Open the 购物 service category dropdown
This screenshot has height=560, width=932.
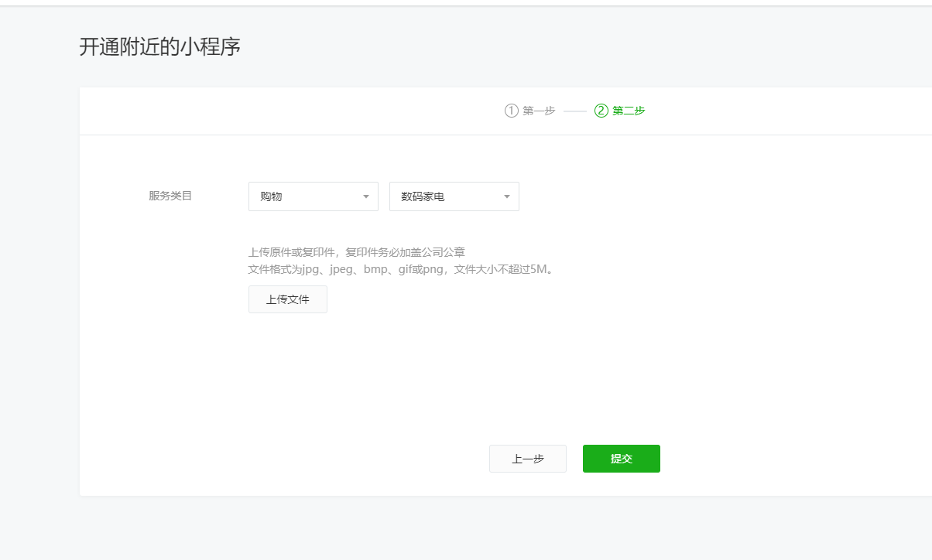pos(314,196)
